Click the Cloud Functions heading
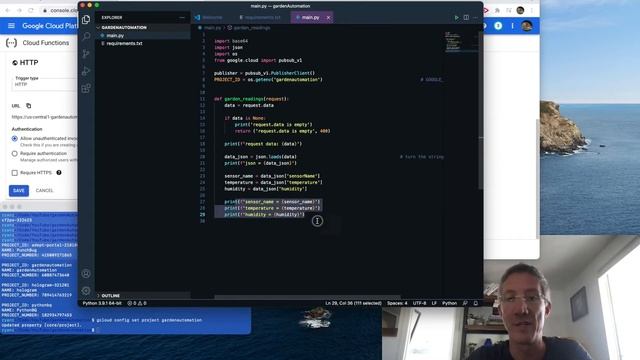The image size is (640, 360). click(x=46, y=43)
